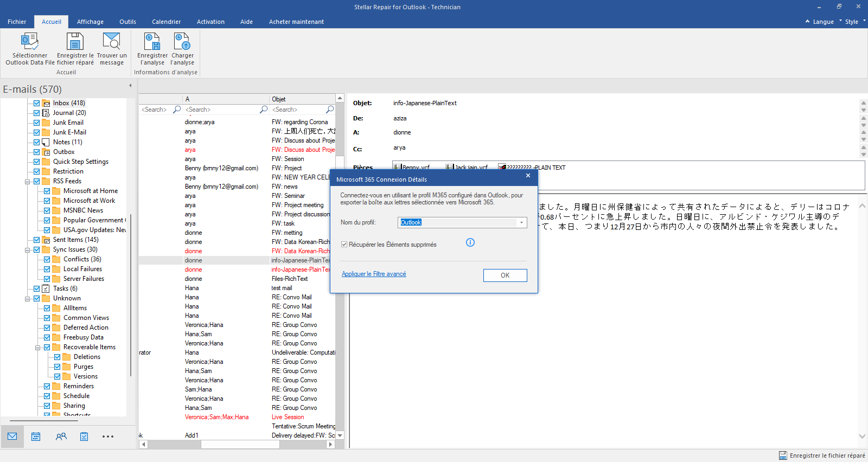Select Notes folder icon in tree
Screen dimensions: 868x462
46,142
